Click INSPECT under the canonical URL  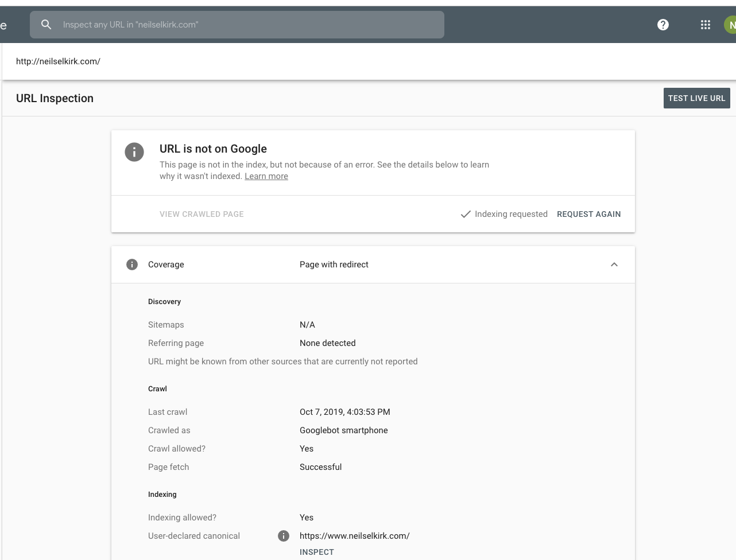point(316,552)
